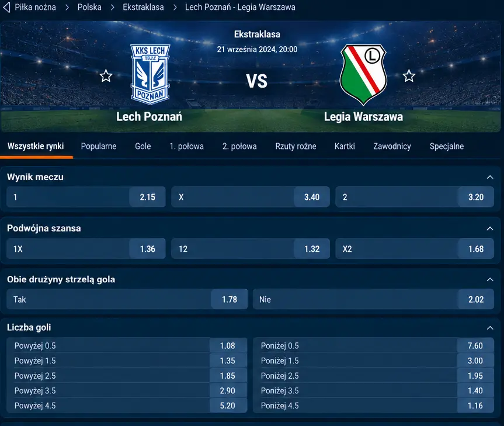This screenshot has height=426, width=504.
Task: Favorite Legia Warszawa with its star
Action: (x=409, y=76)
